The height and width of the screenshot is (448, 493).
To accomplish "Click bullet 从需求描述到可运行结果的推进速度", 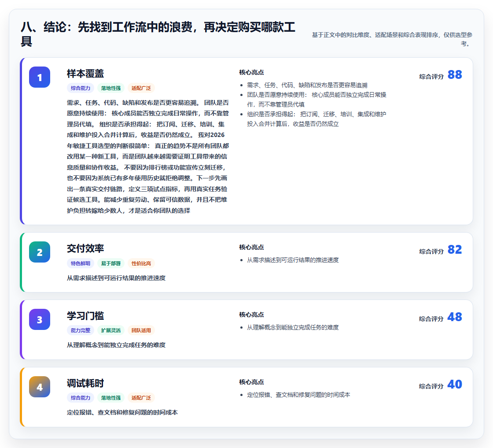I will pos(293,260).
